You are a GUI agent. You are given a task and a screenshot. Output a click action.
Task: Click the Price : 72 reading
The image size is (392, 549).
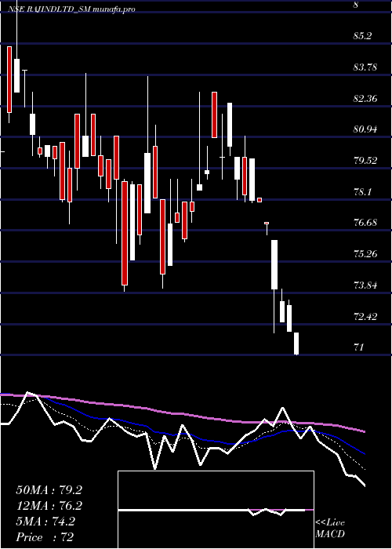pyautogui.click(x=45, y=537)
